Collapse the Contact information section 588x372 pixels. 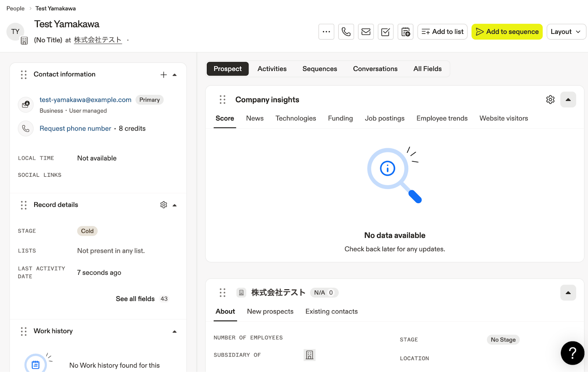[175, 75]
